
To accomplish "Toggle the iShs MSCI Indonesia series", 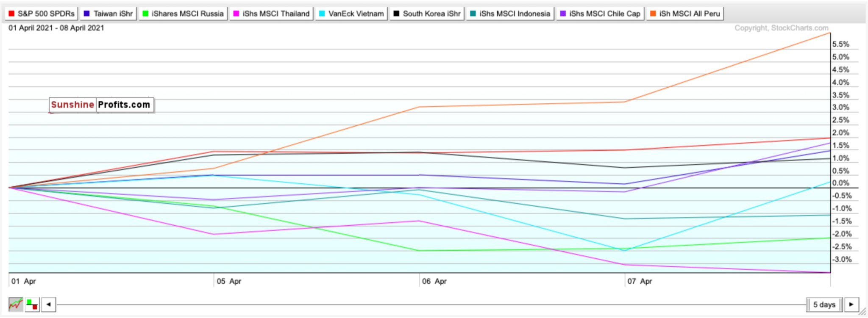I will click(510, 14).
